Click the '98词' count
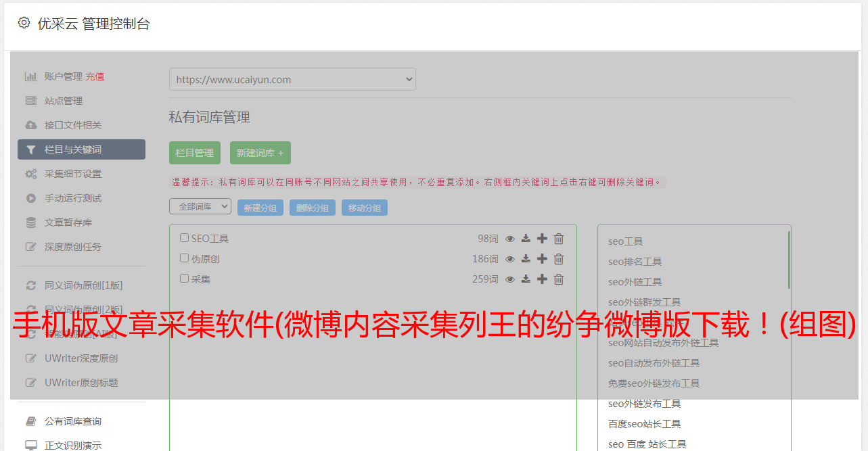868x451 pixels. [488, 239]
